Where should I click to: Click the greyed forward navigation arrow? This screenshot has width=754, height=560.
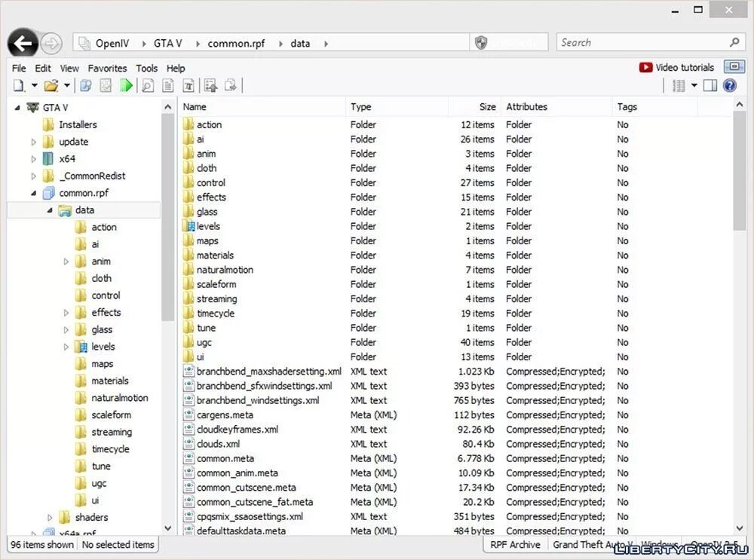pos(51,44)
